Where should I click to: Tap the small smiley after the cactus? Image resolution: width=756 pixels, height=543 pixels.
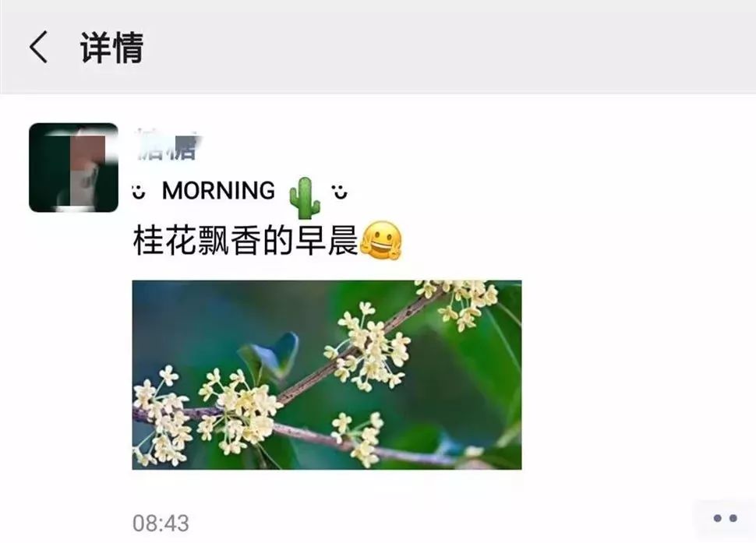pyautogui.click(x=340, y=192)
